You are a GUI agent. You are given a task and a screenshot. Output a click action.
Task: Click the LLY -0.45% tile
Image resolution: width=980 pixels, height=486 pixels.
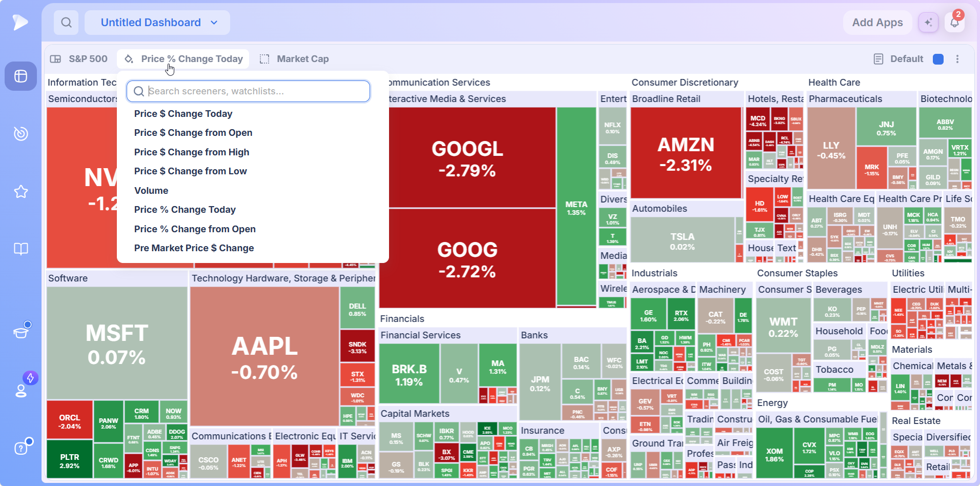pos(831,148)
